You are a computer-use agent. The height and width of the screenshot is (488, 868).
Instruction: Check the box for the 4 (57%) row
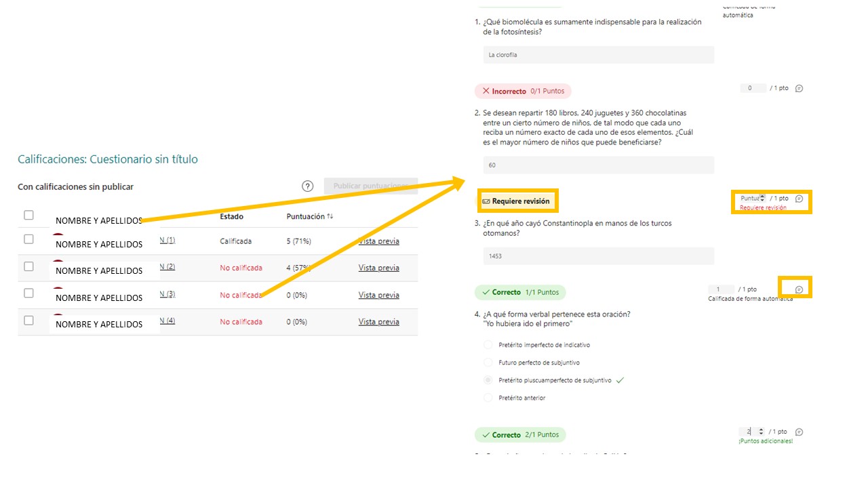(x=28, y=266)
